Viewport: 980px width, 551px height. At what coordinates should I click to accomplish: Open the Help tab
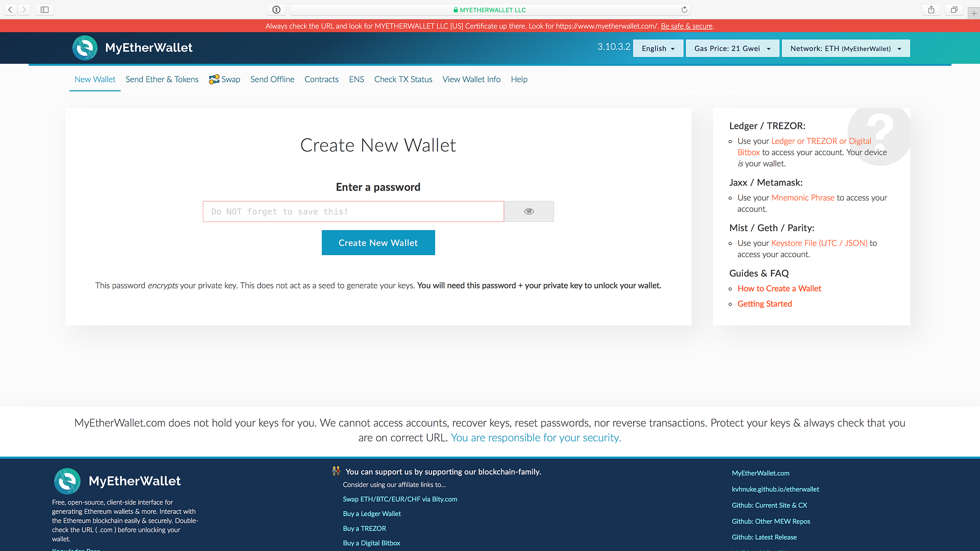(x=519, y=79)
